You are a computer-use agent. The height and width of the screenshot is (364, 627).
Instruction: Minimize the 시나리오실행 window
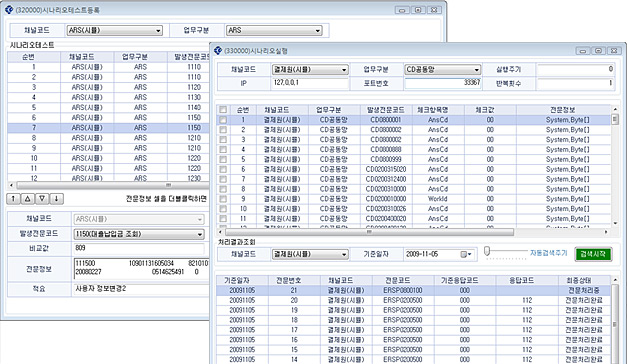click(x=583, y=51)
